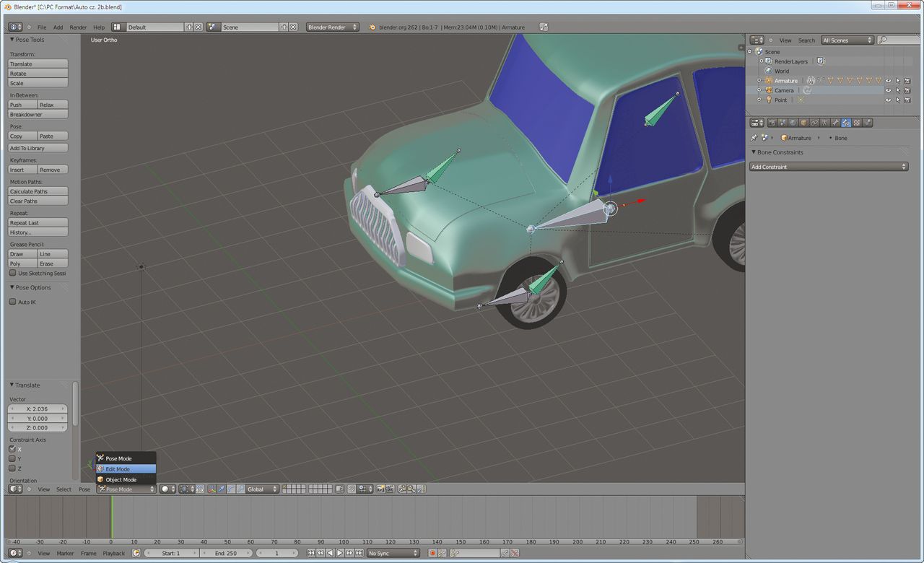Toggle renderability camera icon for Point row
This screenshot has width=924, height=563.
907,100
